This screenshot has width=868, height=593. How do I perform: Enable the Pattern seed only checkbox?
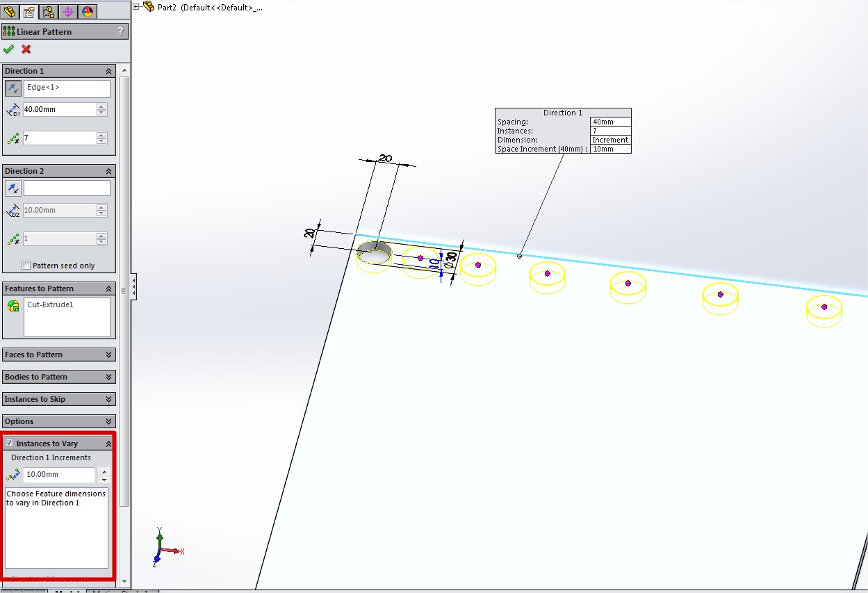tap(26, 266)
